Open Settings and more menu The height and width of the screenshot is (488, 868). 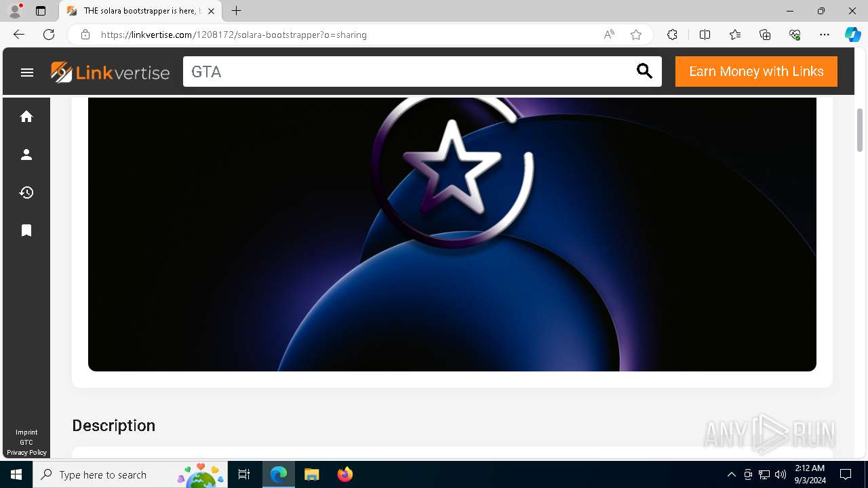coord(825,35)
